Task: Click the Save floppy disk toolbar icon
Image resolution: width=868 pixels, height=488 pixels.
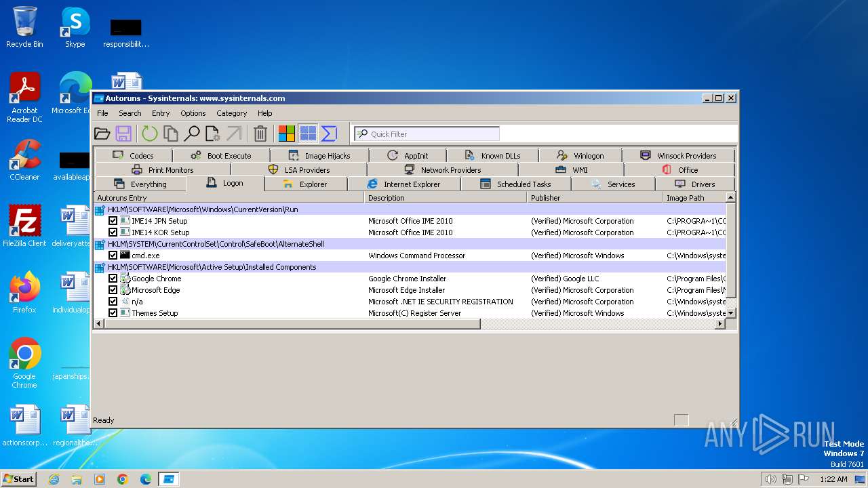Action: pyautogui.click(x=123, y=134)
